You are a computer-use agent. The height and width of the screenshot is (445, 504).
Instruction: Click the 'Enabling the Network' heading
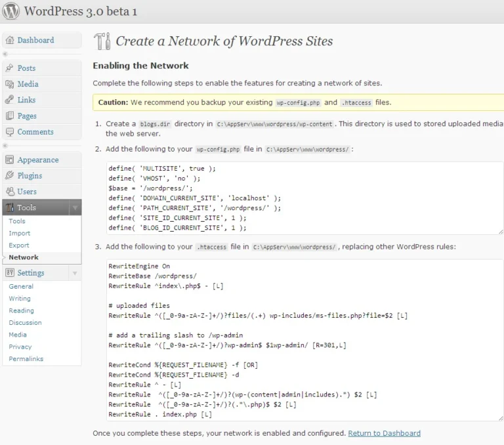pyautogui.click(x=140, y=66)
